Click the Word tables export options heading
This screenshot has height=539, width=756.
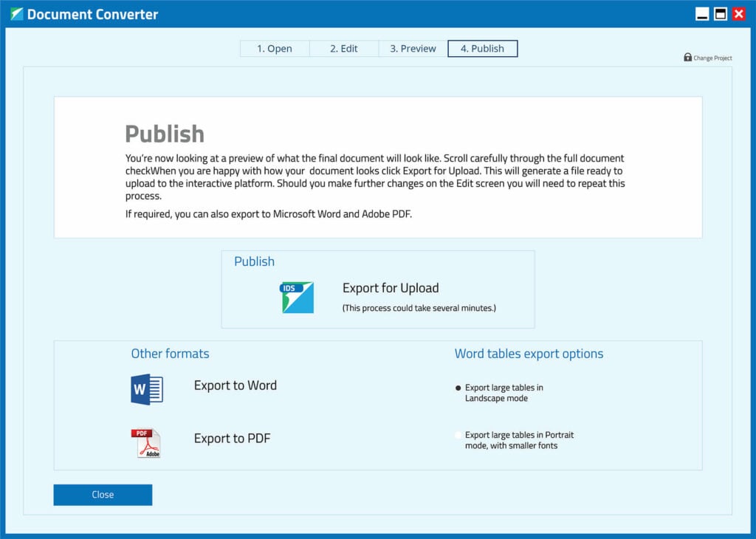(x=529, y=354)
